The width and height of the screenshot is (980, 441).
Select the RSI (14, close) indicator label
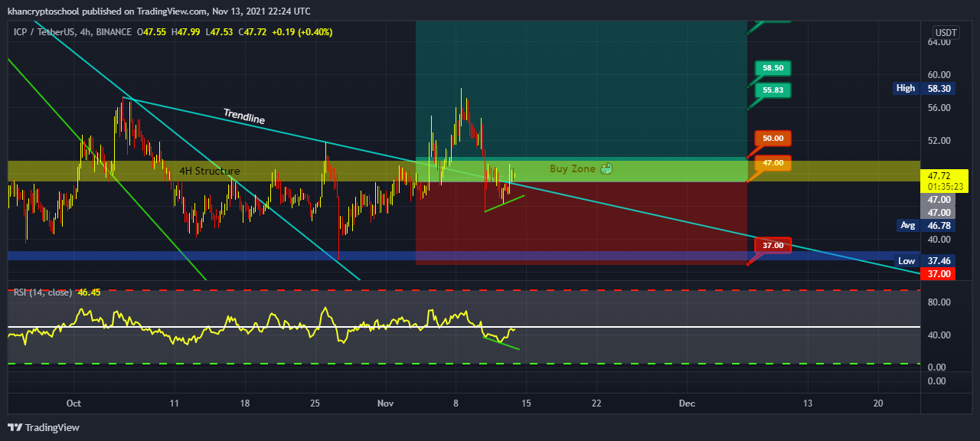click(x=43, y=292)
